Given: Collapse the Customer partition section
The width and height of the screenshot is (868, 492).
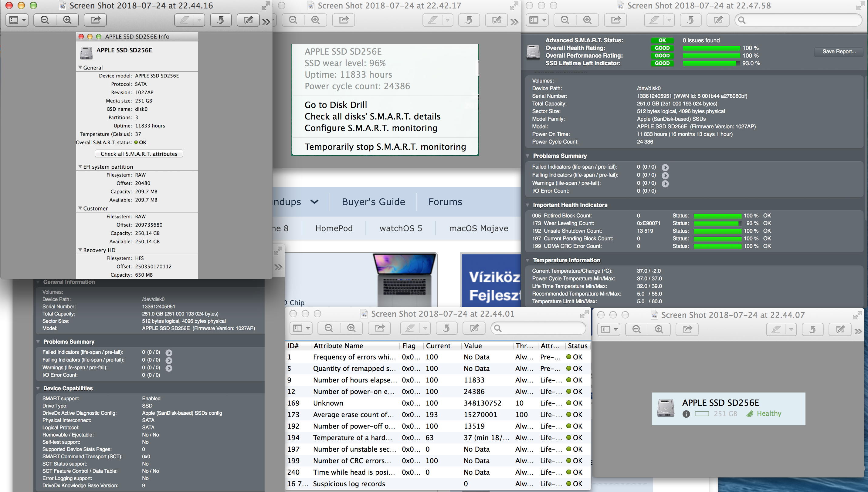Looking at the screenshot, I should coord(80,208).
